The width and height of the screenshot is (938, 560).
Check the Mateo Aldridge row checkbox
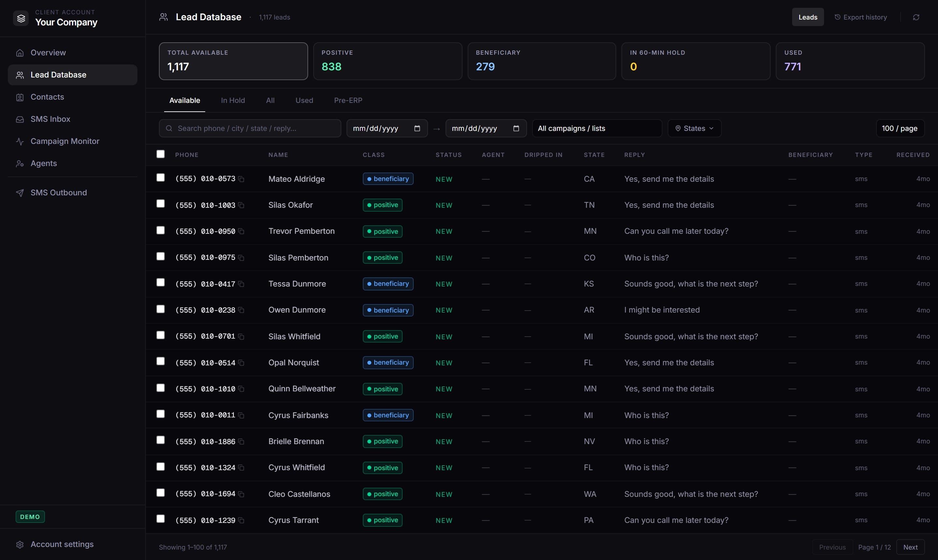tap(161, 177)
